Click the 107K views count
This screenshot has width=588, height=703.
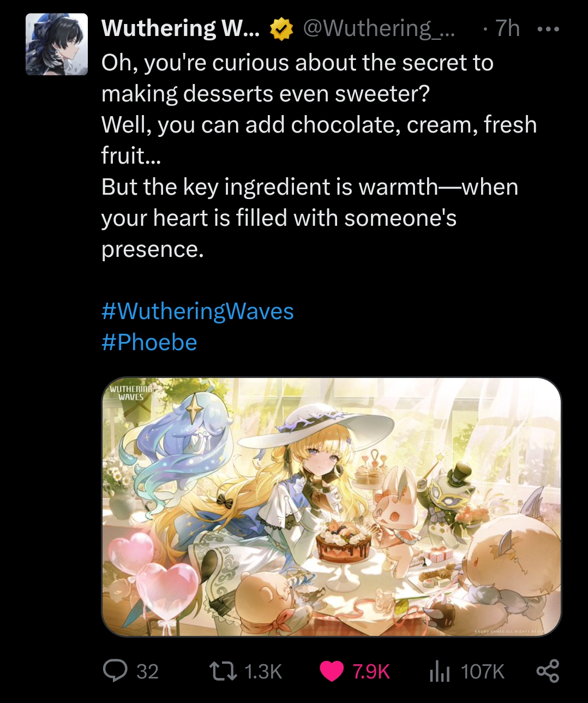click(483, 671)
